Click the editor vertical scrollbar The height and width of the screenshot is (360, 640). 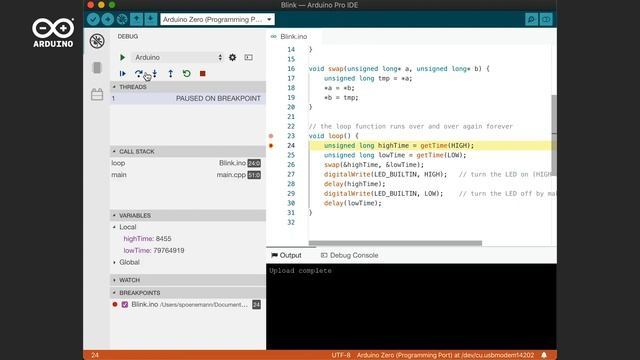pos(554,135)
